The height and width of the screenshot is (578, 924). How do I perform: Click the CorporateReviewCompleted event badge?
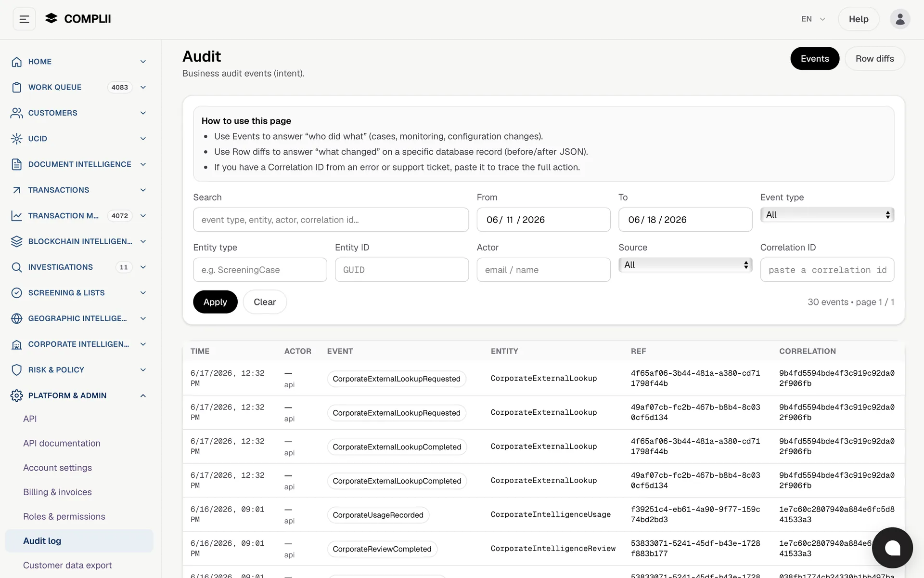(382, 549)
